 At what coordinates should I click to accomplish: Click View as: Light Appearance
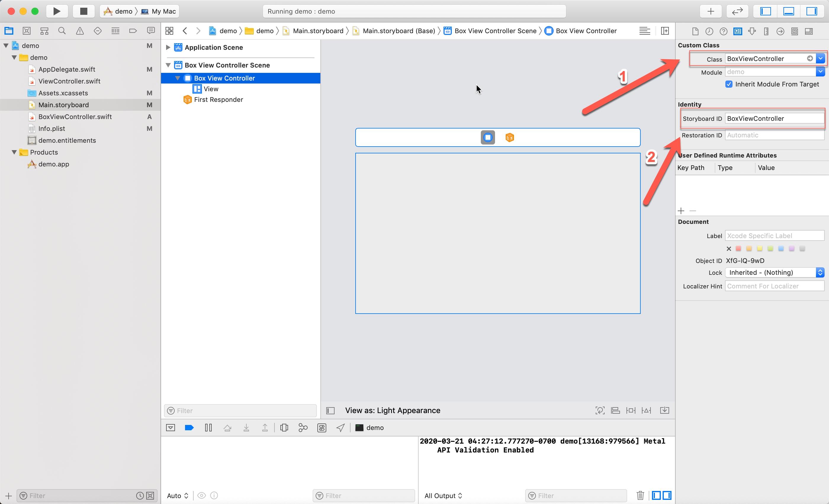[392, 410]
